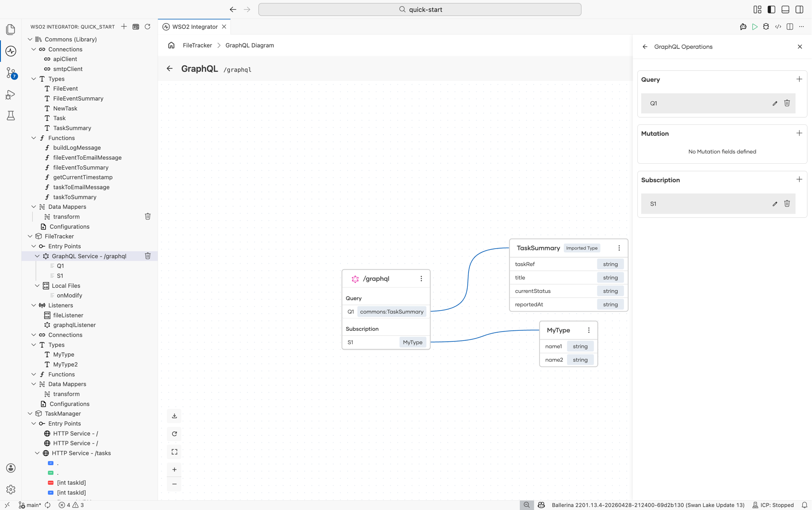The image size is (812, 510).
Task: Select fileListener in the tree
Action: point(68,315)
